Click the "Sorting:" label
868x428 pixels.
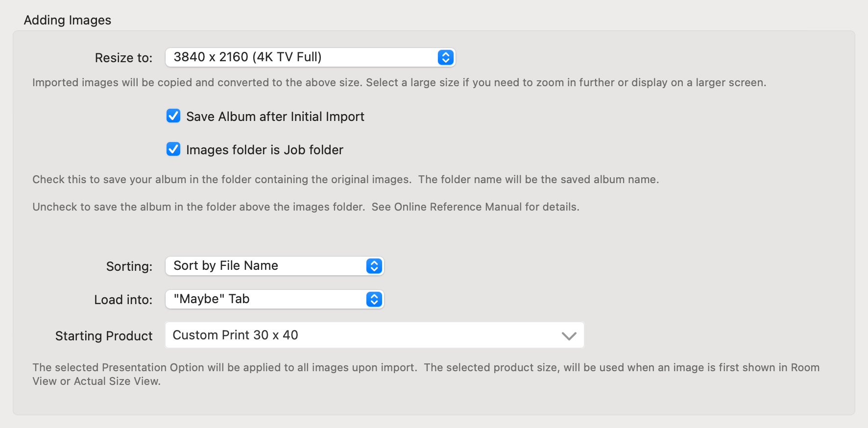pyautogui.click(x=129, y=266)
